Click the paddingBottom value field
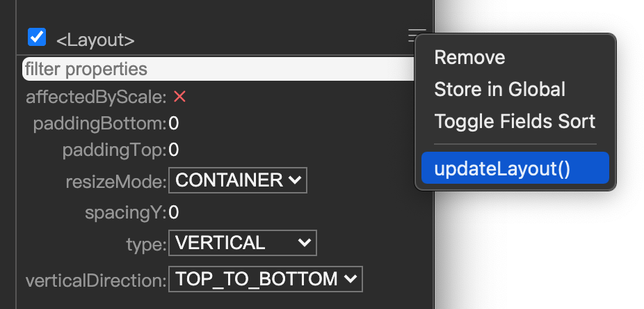The image size is (644, 309). 175,124
